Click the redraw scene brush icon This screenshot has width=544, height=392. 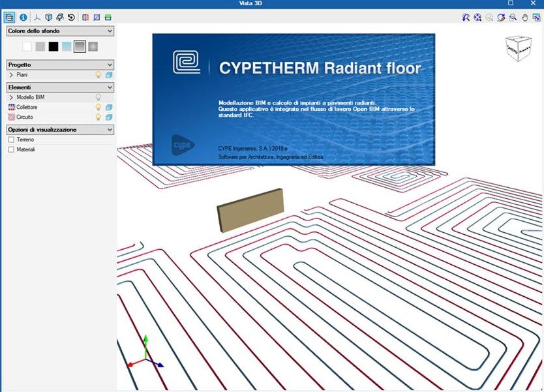click(x=501, y=18)
